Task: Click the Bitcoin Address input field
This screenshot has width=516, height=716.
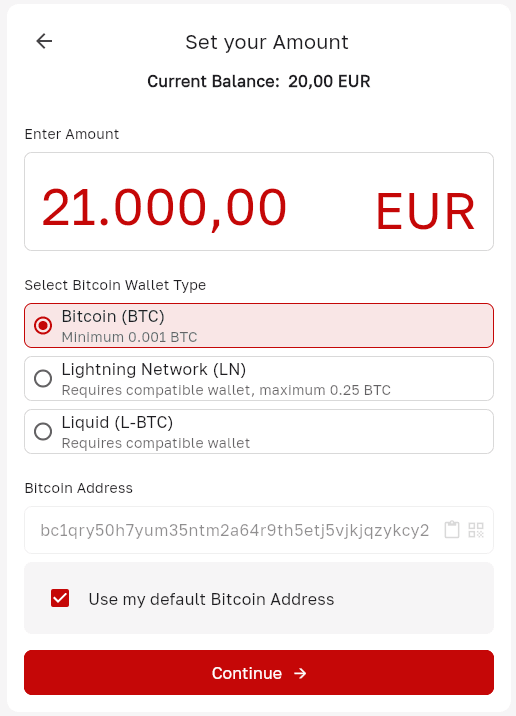Action: click(259, 530)
